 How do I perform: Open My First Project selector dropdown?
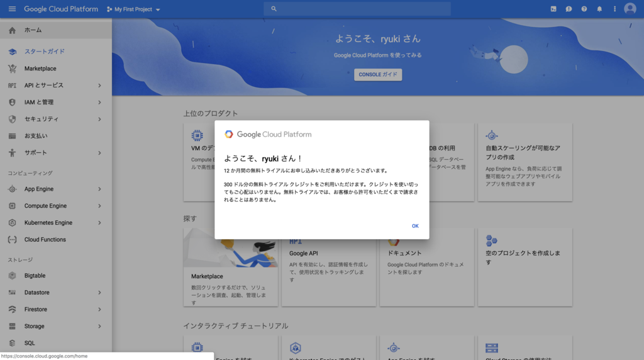[x=133, y=9]
